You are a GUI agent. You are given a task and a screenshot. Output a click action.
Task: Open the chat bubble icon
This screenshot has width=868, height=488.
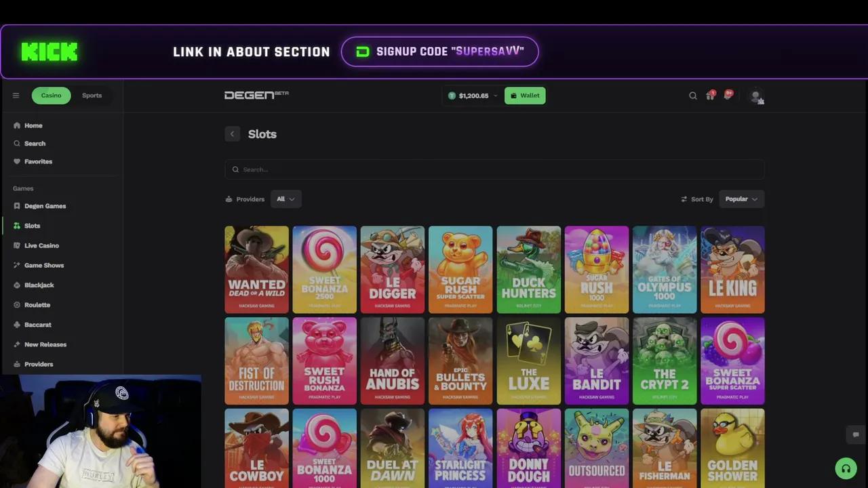point(856,434)
